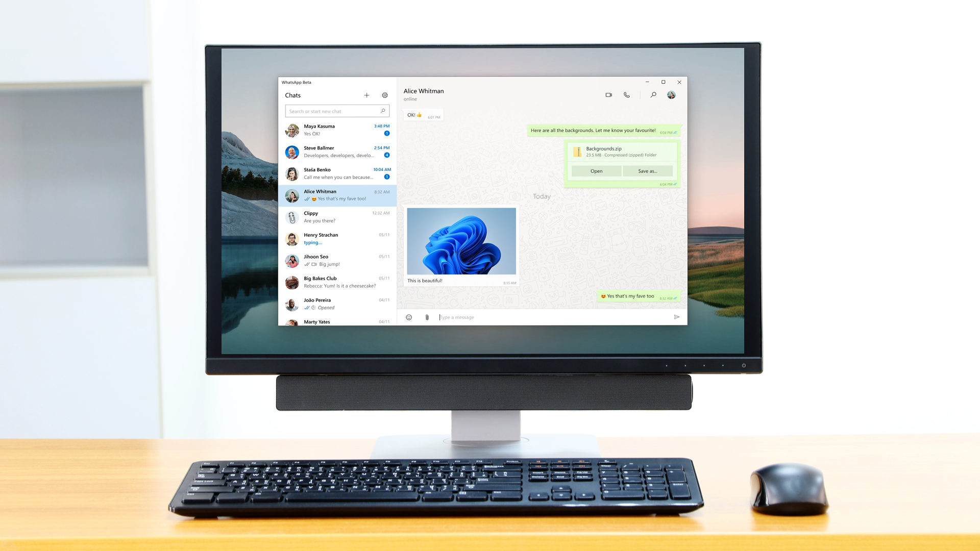Expand the Henry Strachan typing conversation

click(338, 238)
